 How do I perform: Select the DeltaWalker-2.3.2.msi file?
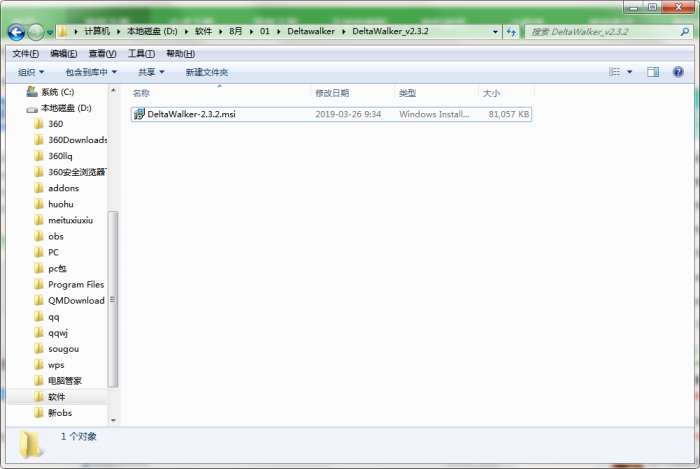pos(331,114)
